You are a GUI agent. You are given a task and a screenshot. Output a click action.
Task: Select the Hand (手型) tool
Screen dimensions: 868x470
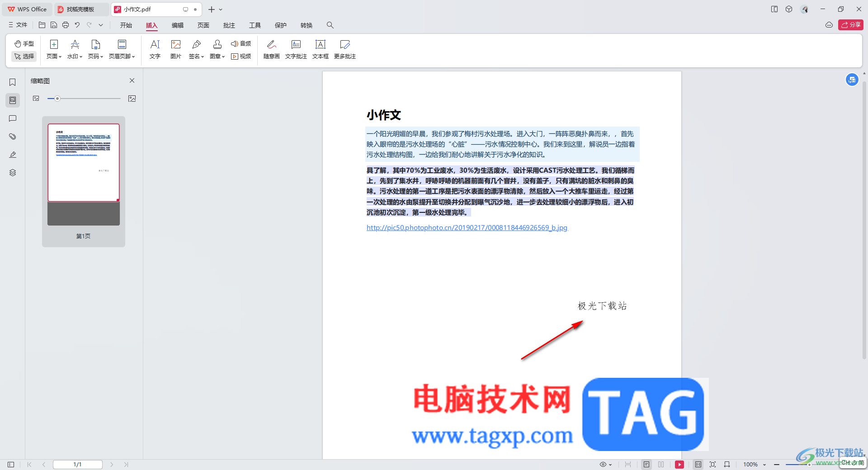point(24,43)
